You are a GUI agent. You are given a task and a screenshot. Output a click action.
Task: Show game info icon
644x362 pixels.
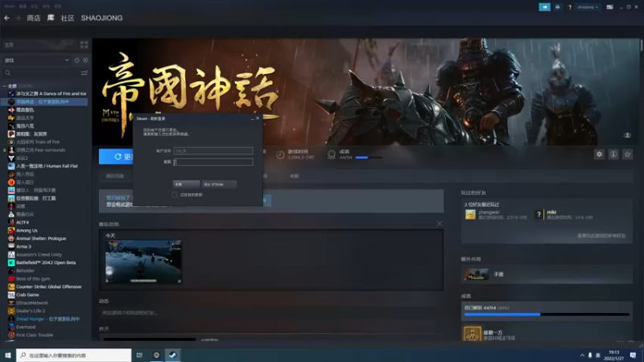(613, 154)
